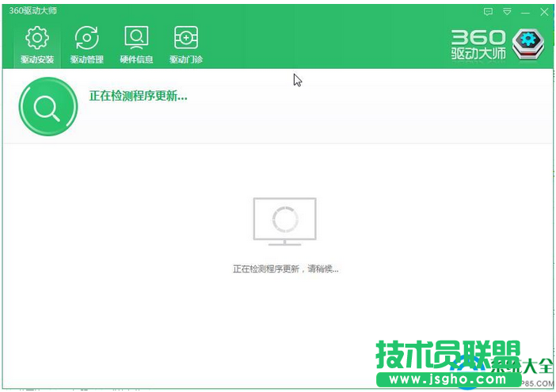The width and height of the screenshot is (556, 392).
Task: Open the main menu dropdown in title bar
Action: tap(507, 12)
